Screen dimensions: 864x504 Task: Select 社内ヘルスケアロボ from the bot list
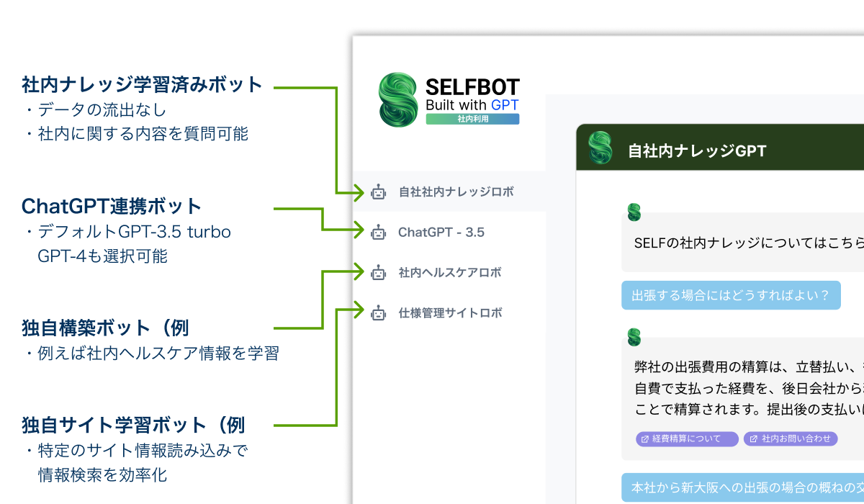coord(450,272)
